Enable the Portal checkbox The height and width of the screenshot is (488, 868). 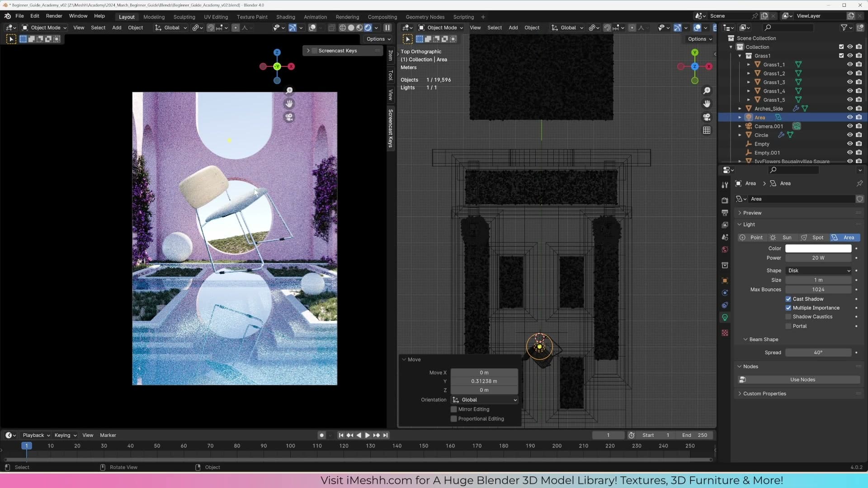click(788, 326)
